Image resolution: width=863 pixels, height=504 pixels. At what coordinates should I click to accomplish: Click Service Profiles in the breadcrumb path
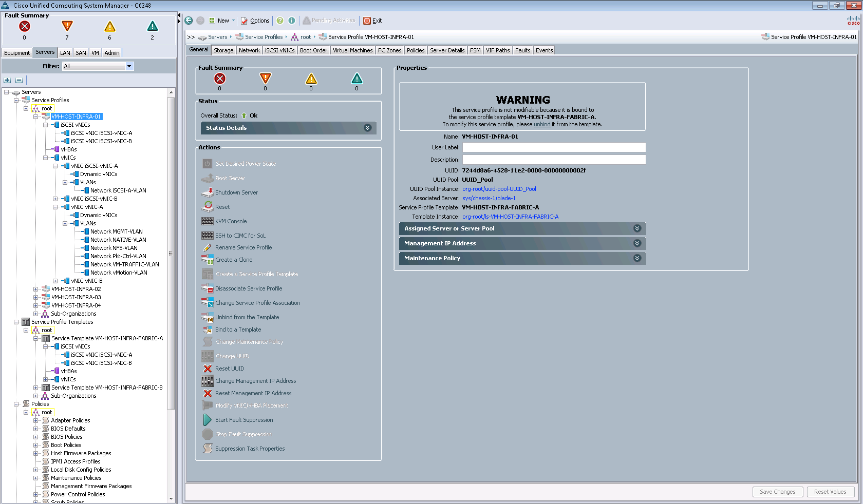264,37
